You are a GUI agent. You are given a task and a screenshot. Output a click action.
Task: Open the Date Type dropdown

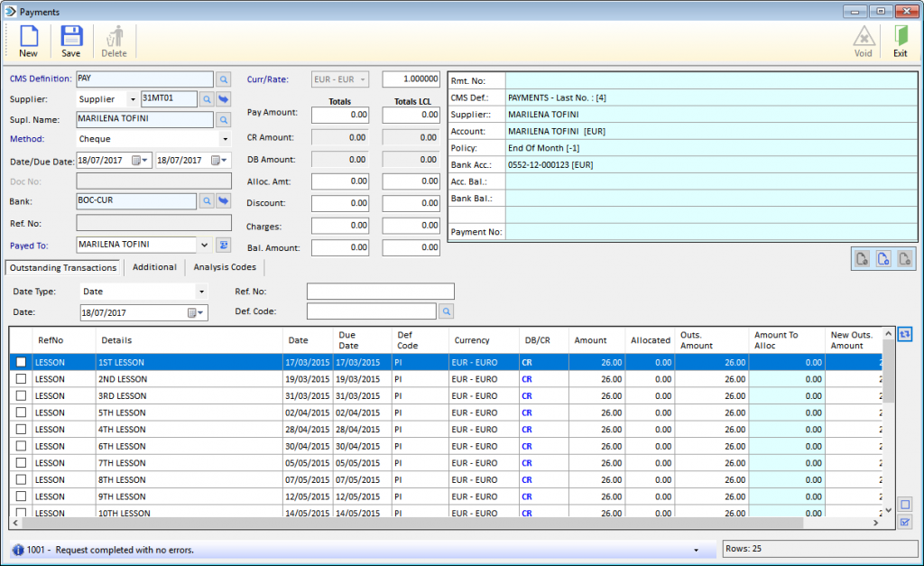[x=201, y=292]
